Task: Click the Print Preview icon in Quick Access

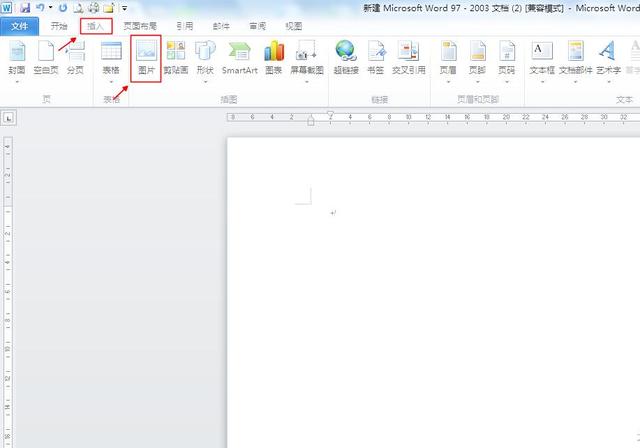Action: pos(78,7)
